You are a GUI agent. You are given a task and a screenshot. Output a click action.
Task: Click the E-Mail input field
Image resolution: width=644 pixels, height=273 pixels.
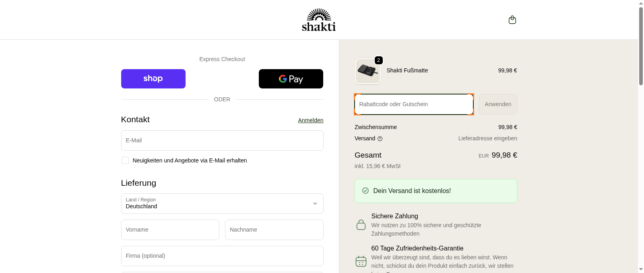222,140
